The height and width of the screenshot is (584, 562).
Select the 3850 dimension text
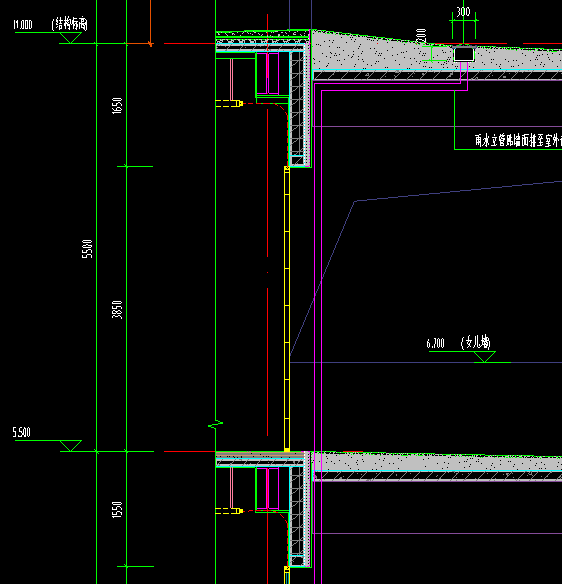click(117, 310)
